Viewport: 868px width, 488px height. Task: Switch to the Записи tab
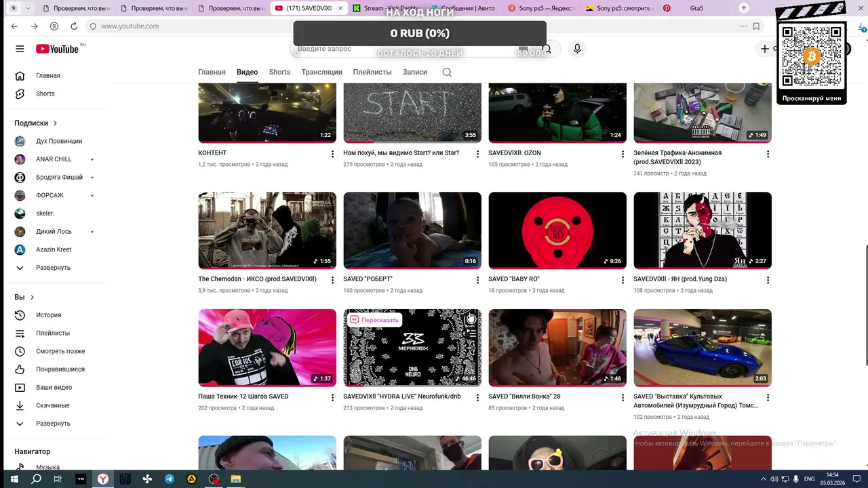(415, 72)
